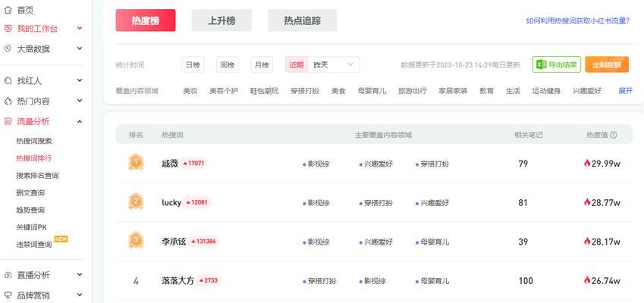The height and width of the screenshot is (303, 644).
Task: Click the 找红人 search icon
Action: click(8, 81)
